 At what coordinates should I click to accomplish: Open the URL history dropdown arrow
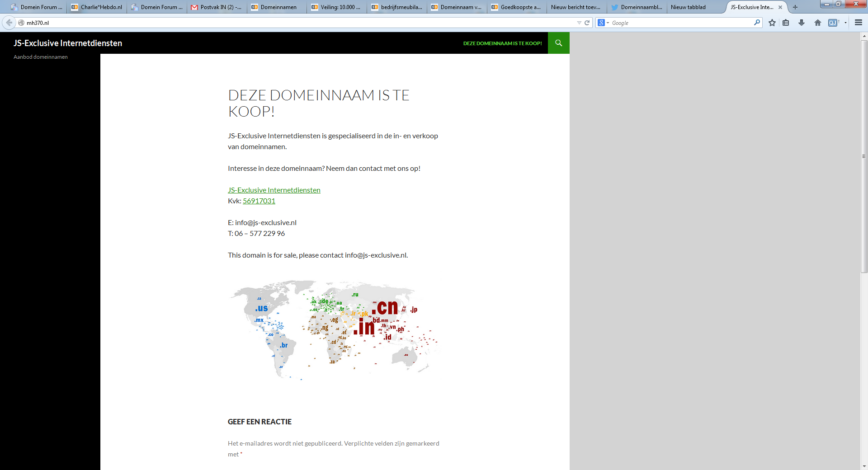tap(579, 23)
